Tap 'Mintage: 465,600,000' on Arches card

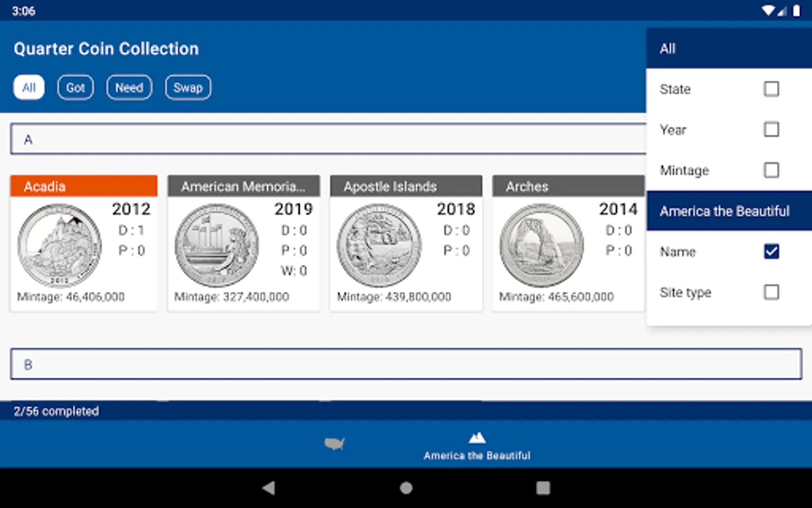(557, 297)
